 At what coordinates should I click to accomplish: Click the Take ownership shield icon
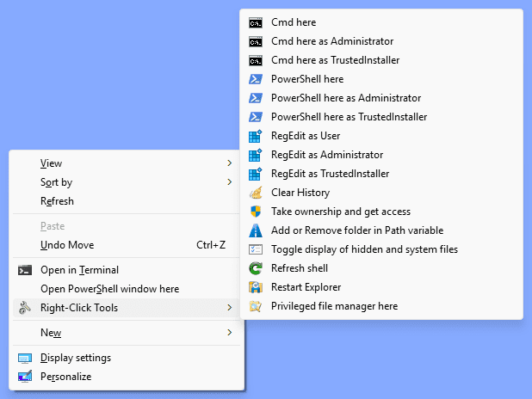pyautogui.click(x=255, y=212)
